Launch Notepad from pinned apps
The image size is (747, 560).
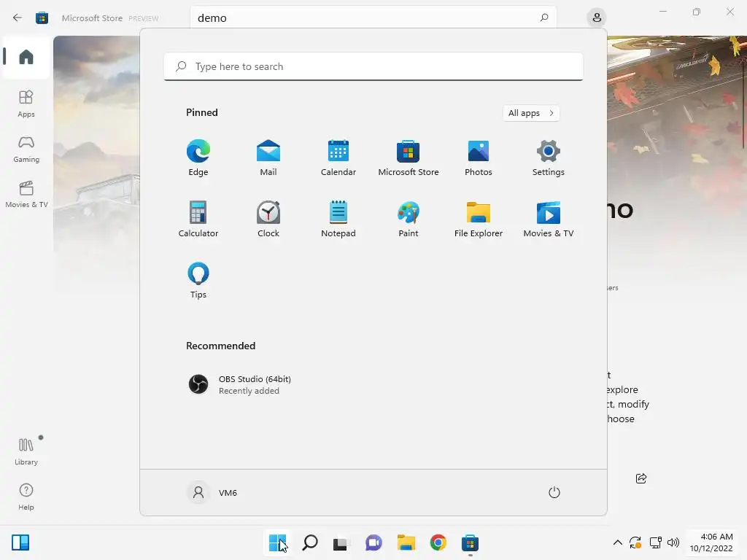click(x=338, y=219)
